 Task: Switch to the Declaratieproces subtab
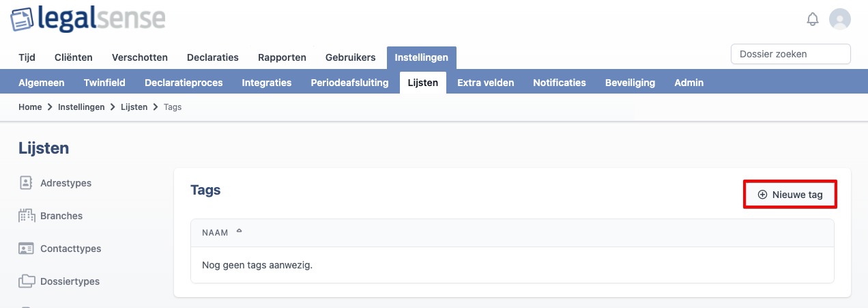184,83
